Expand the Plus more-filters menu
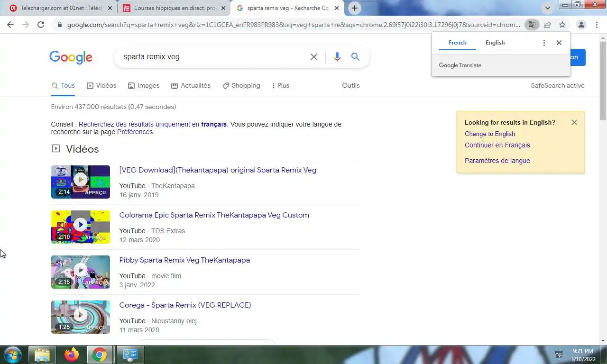 (x=280, y=86)
